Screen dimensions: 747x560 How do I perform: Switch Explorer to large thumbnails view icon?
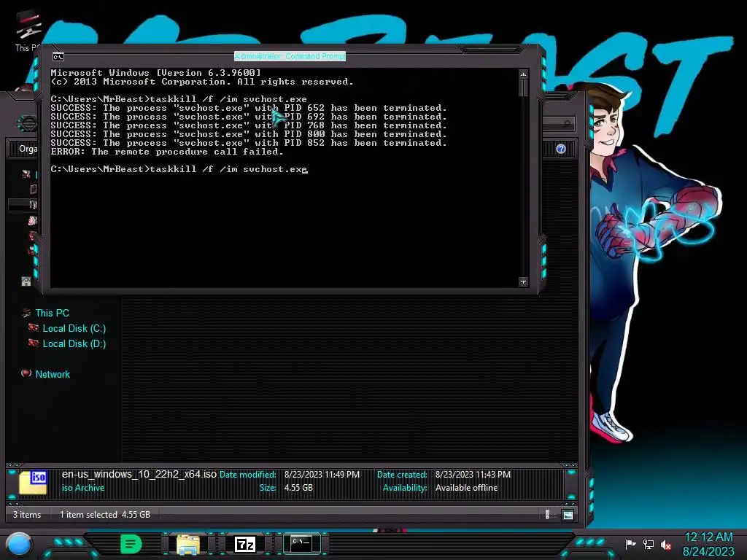pos(568,515)
